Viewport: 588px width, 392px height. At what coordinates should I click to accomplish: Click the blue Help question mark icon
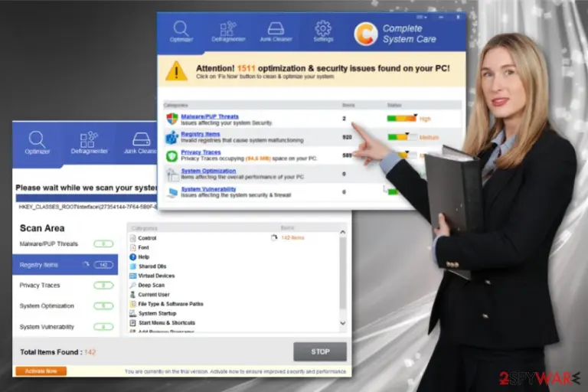(x=132, y=257)
